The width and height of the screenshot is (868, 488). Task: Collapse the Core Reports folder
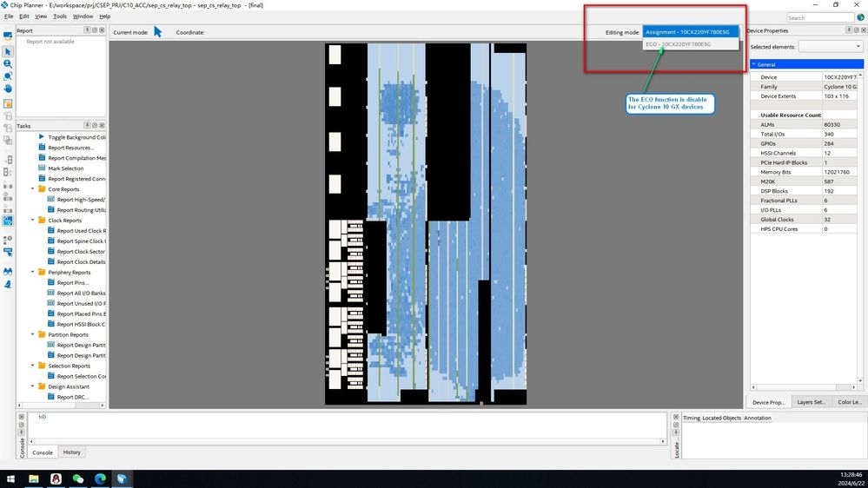coord(33,188)
